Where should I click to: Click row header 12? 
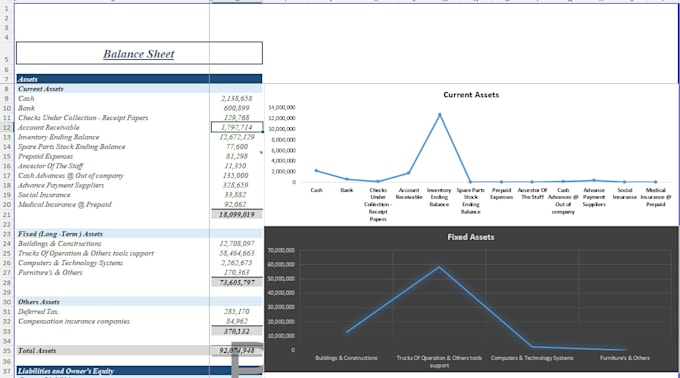coord(7,127)
